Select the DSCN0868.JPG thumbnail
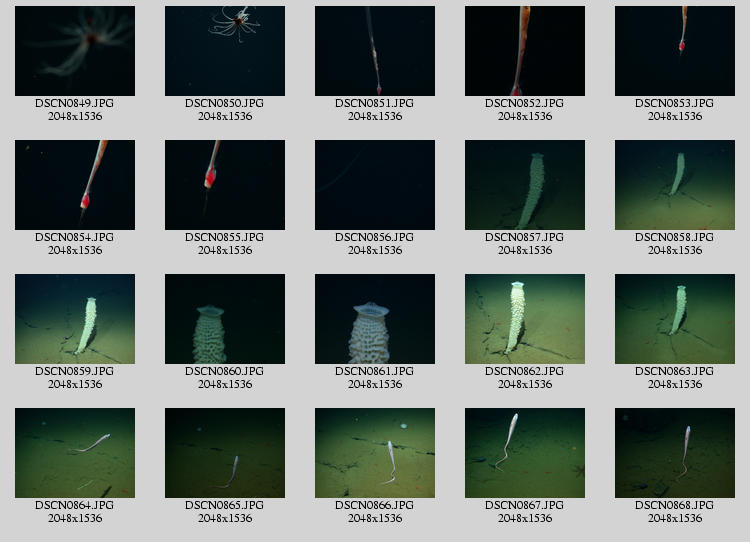The image size is (750, 542). (x=675, y=453)
